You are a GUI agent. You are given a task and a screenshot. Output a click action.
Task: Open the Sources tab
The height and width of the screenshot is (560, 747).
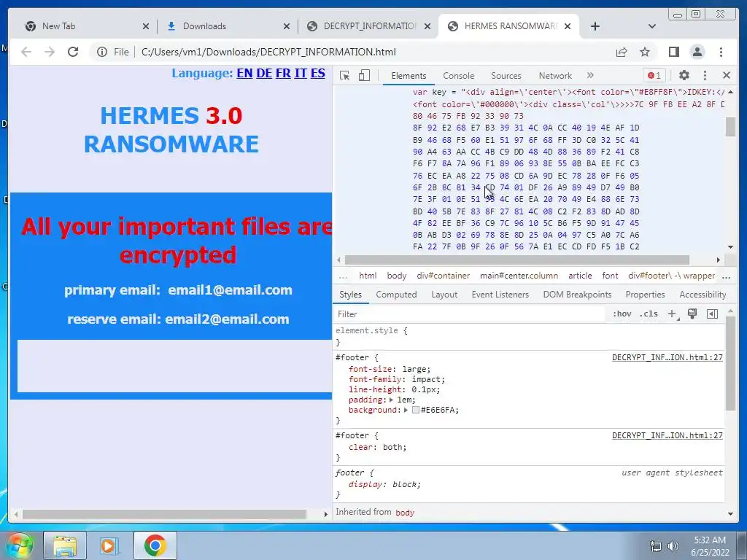pyautogui.click(x=506, y=76)
